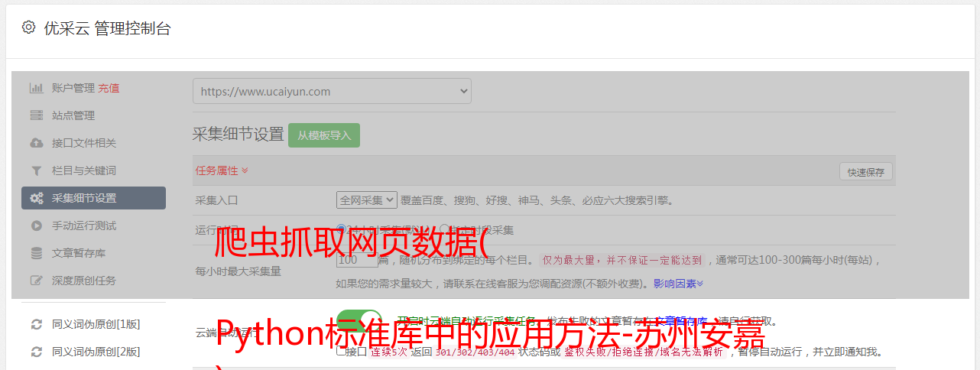Click the green 从模板导入 button
The height and width of the screenshot is (370, 980).
(x=324, y=135)
